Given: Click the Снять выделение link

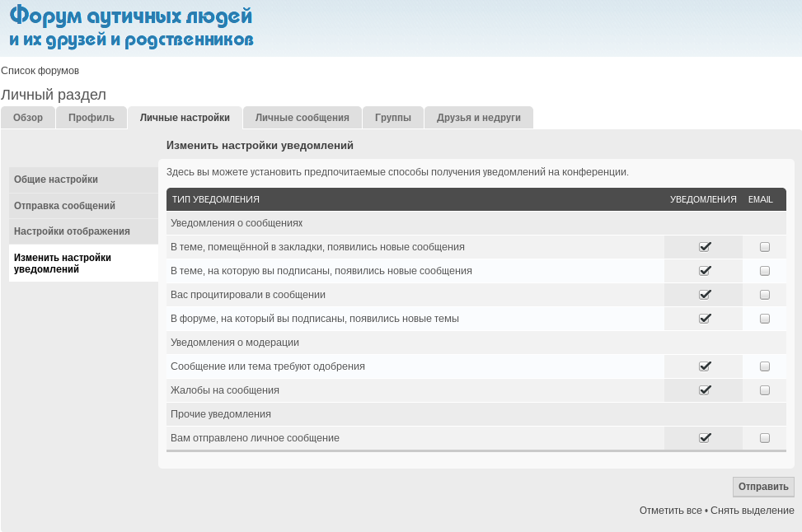Looking at the screenshot, I should click(753, 511).
